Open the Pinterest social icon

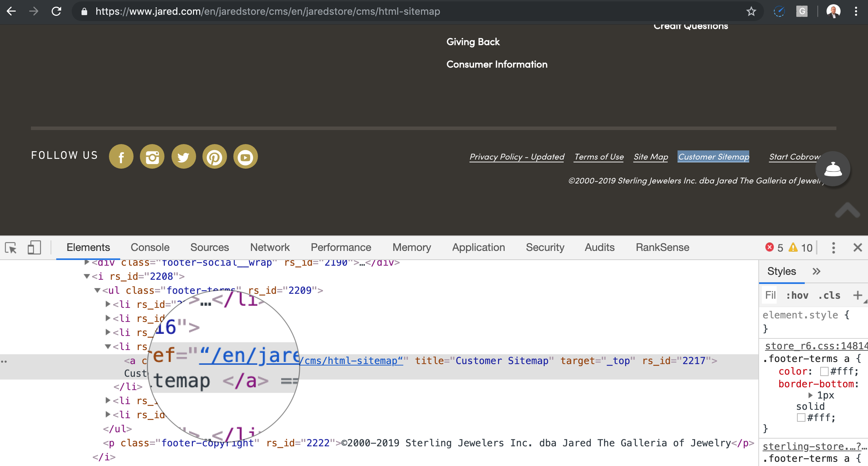(214, 157)
